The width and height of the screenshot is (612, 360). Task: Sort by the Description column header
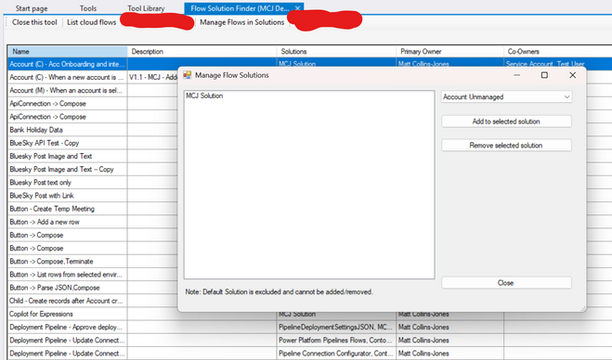coord(202,51)
